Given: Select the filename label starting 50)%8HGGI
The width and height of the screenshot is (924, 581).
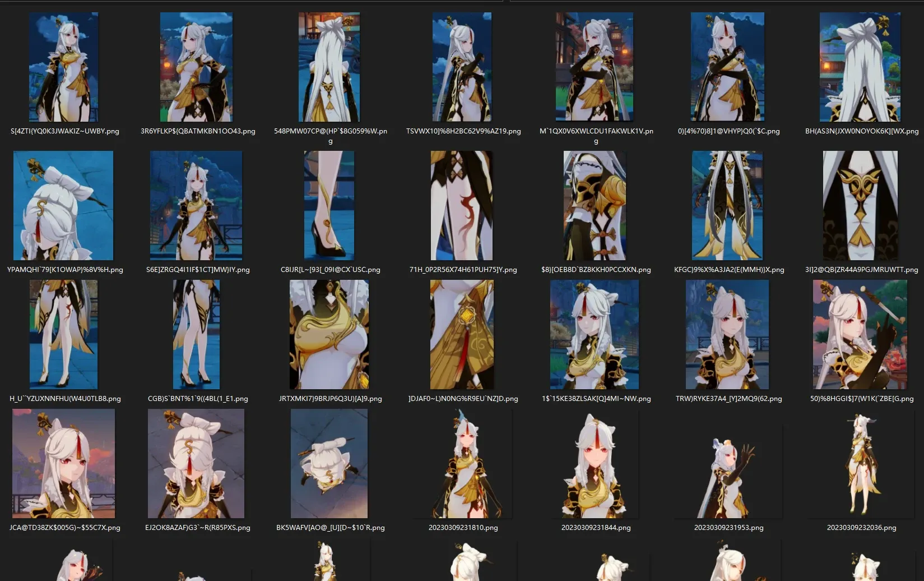Looking at the screenshot, I should coord(862,399).
